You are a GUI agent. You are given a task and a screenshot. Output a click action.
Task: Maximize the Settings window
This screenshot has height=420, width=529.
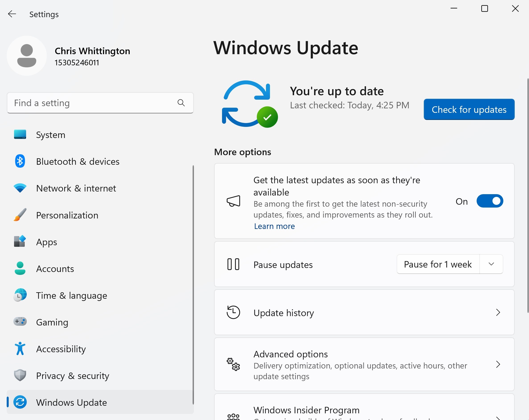pos(484,9)
